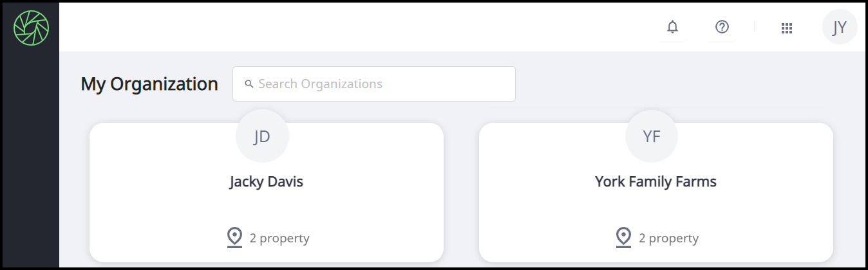Image resolution: width=868 pixels, height=270 pixels.
Task: Click location pin icon on York Family Farms card
Action: 623,237
